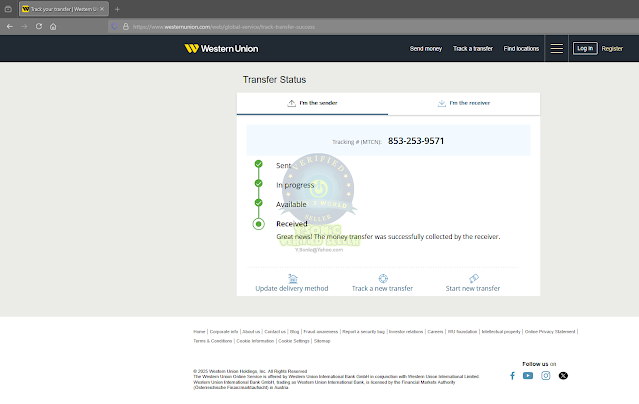Open the hamburger menu icon
This screenshot has width=639, height=404.
tap(557, 49)
